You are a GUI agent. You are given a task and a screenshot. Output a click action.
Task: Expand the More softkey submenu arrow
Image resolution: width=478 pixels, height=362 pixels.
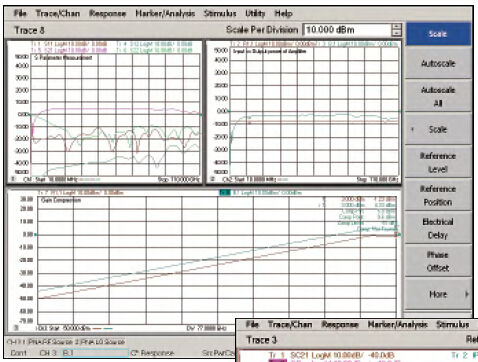click(x=467, y=294)
